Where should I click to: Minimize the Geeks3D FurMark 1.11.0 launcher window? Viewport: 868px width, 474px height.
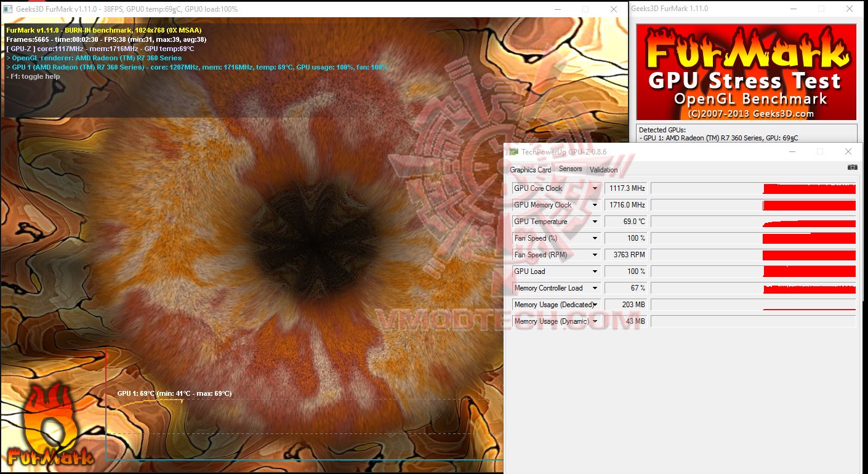pos(793,9)
